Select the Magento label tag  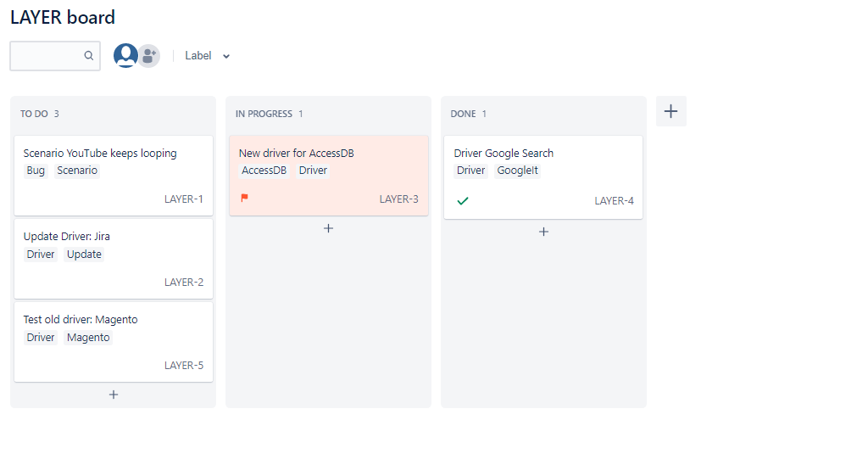point(88,338)
